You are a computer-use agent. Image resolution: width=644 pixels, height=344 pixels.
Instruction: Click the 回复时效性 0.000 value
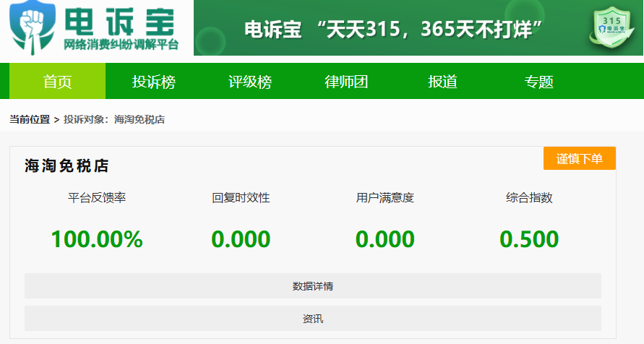click(x=241, y=239)
